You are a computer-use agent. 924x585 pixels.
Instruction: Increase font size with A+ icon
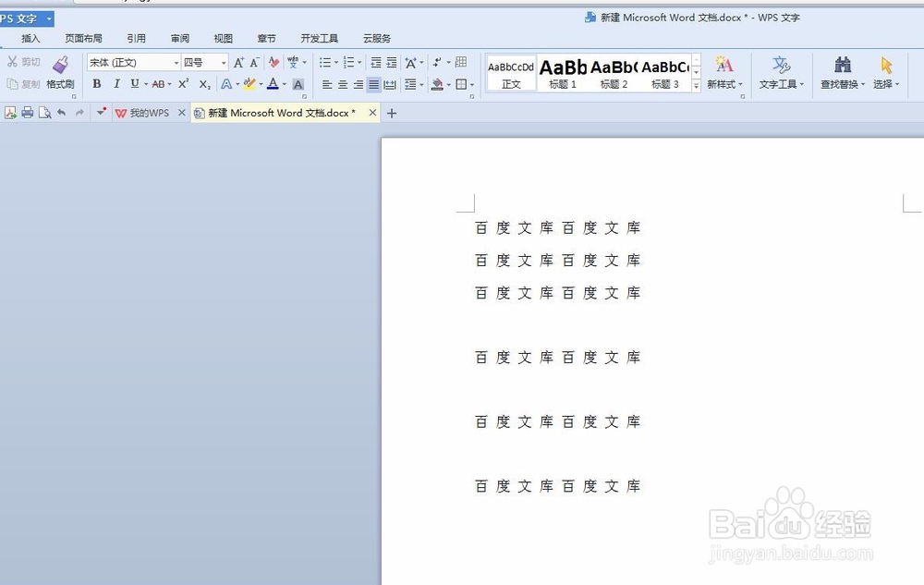tap(238, 63)
